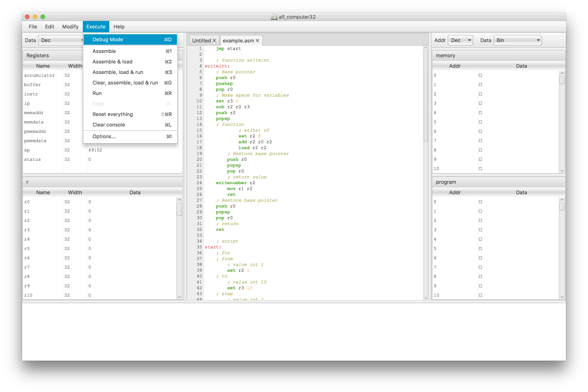The width and height of the screenshot is (588, 392).
Task: Click memory data cell at address 5
Action: pos(518,122)
